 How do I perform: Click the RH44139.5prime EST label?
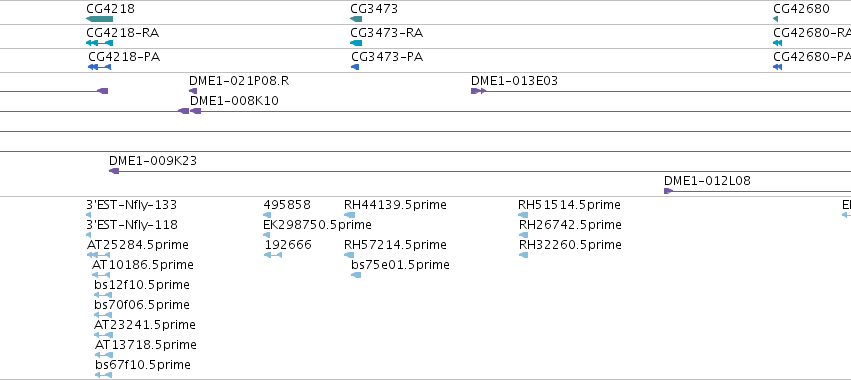pos(395,205)
